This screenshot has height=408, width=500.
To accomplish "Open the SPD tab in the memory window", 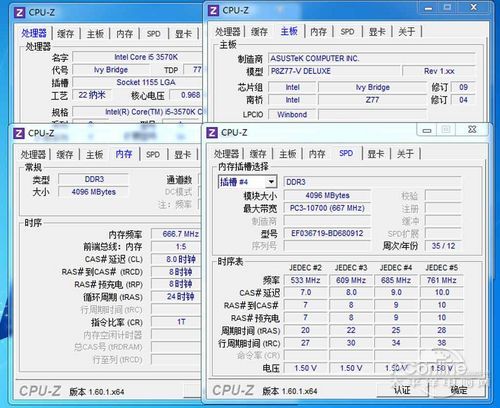I will coord(153,155).
